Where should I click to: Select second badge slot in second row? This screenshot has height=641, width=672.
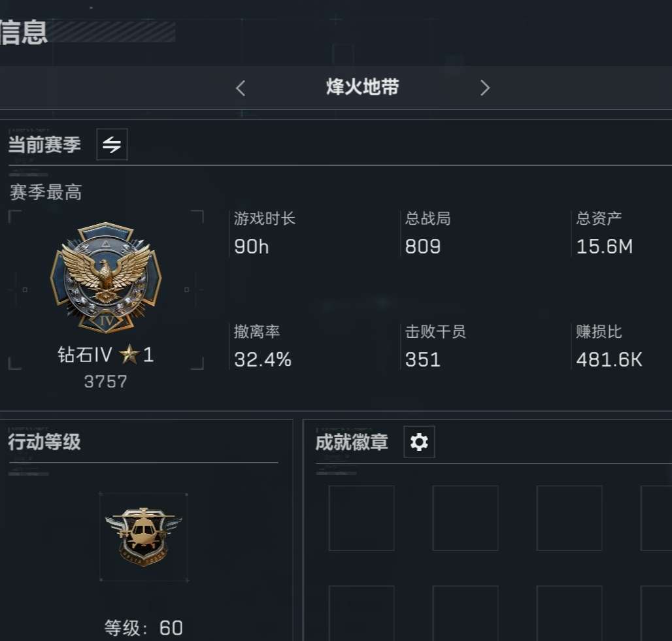(465, 613)
